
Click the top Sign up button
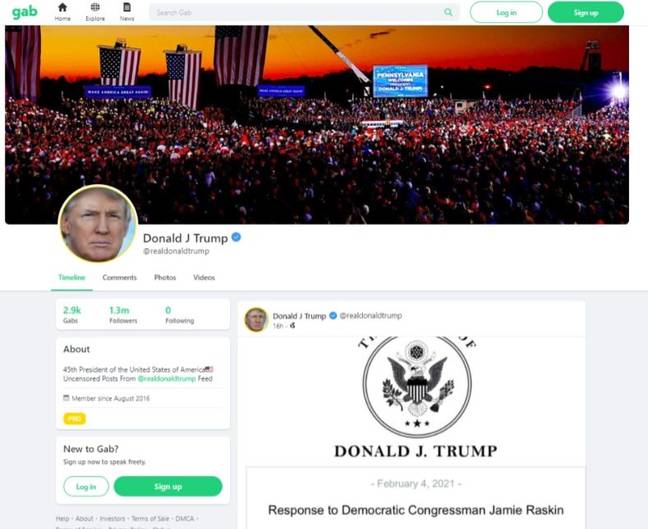[586, 12]
